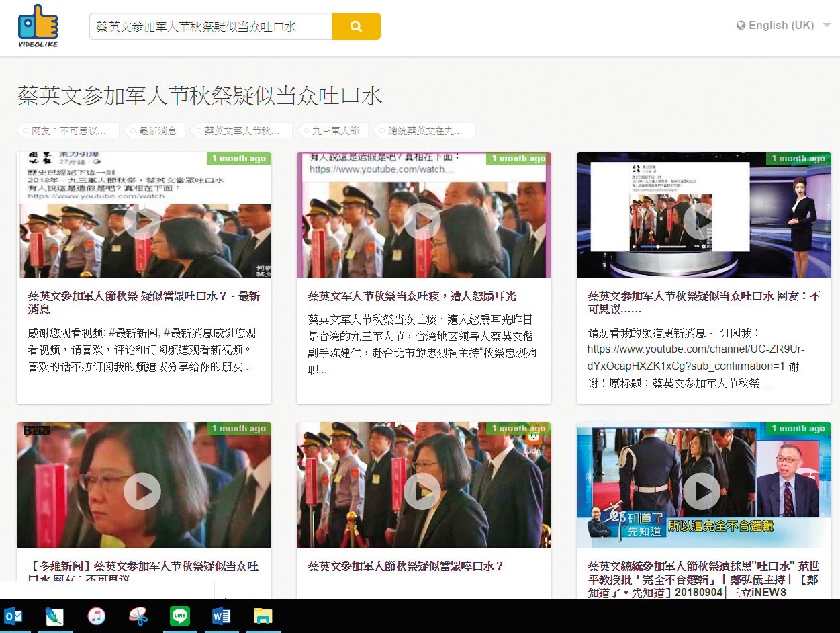The height and width of the screenshot is (633, 840).
Task: Open the title link 蔡英文军人节秋祭当众吐痰，遭人怒扇耳光
Action: pyautogui.click(x=412, y=296)
